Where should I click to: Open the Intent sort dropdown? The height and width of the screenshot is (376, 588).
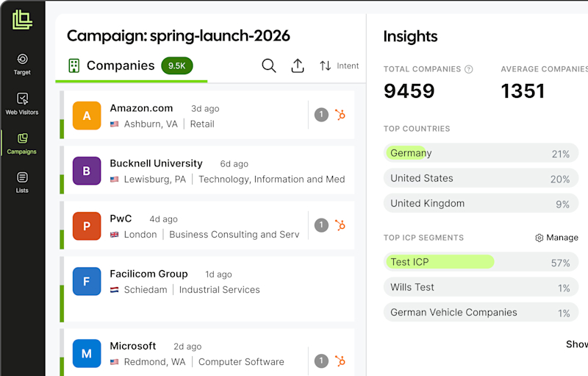tap(339, 65)
